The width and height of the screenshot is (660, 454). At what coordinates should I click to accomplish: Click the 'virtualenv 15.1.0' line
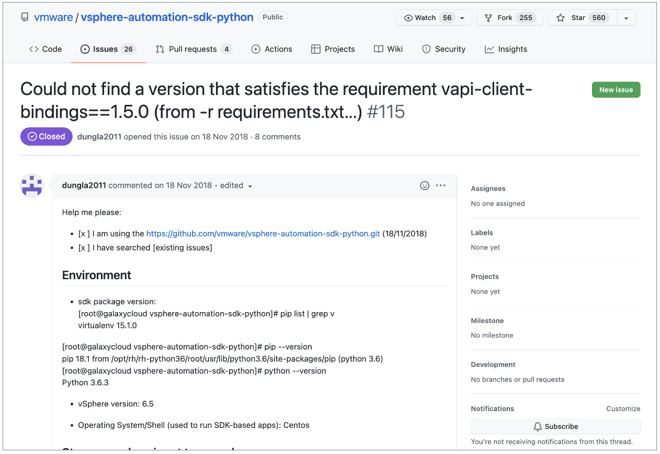click(107, 325)
